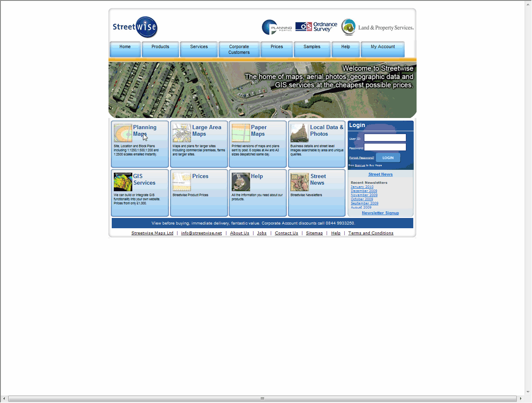Click the Newsletter Signup link
532x403 pixels.
[x=380, y=213]
